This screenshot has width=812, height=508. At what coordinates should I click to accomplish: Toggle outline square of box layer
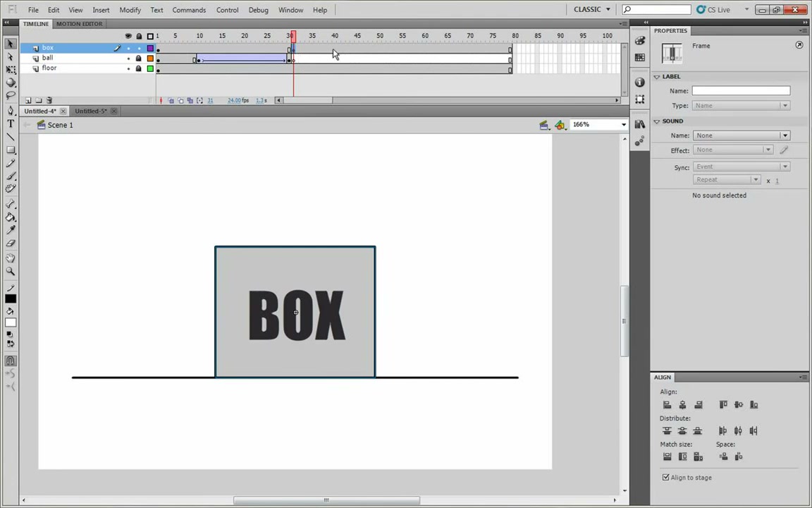[150, 48]
